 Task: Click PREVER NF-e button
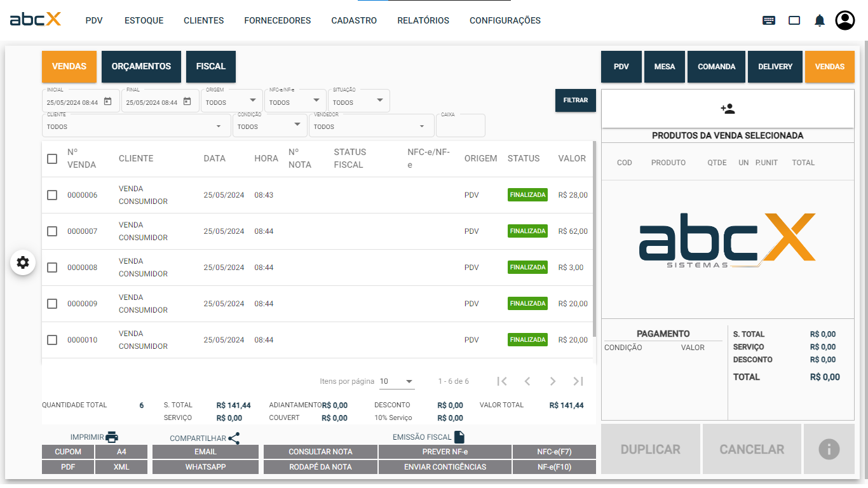click(445, 452)
